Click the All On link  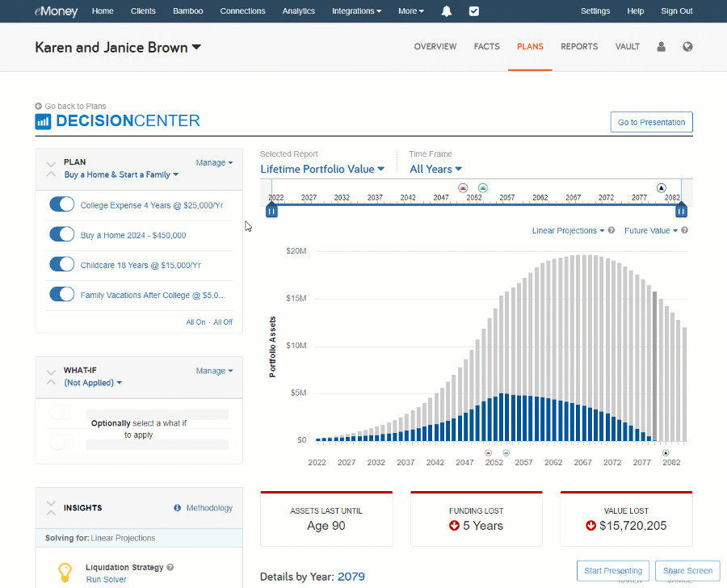(195, 322)
